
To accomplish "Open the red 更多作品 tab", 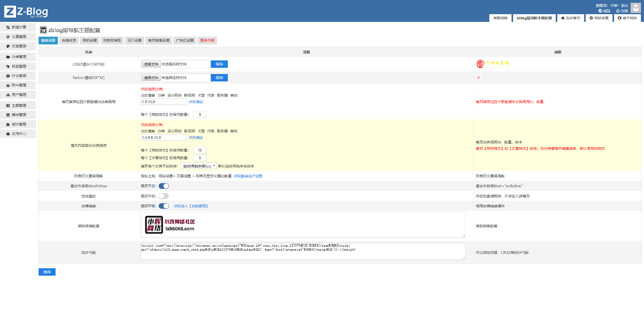I will [207, 40].
